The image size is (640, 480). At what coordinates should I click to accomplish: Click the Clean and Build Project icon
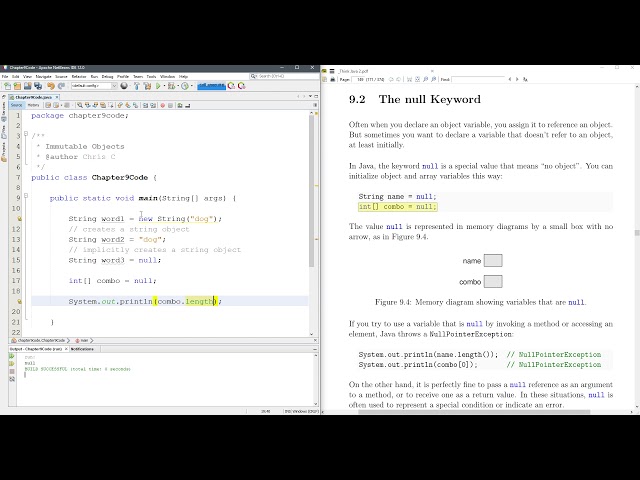click(147, 86)
